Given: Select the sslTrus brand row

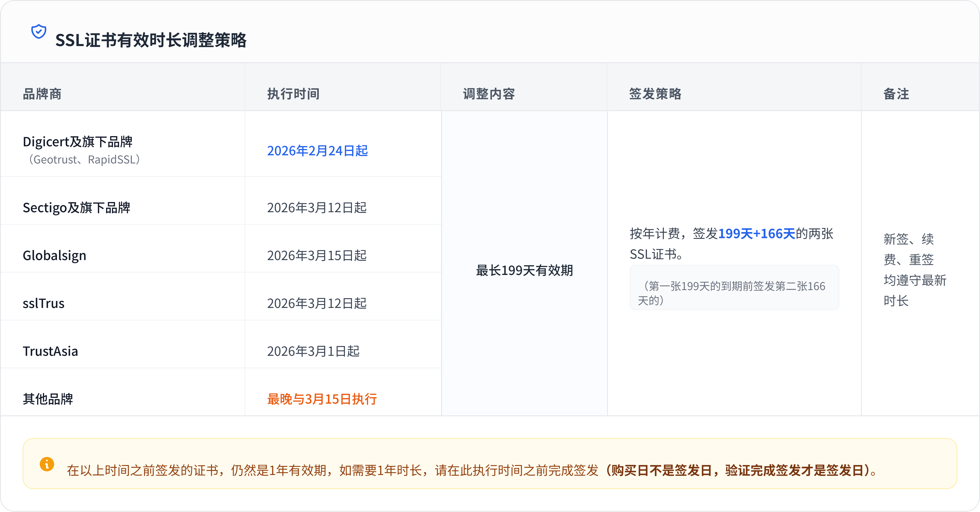Looking at the screenshot, I should point(43,303).
